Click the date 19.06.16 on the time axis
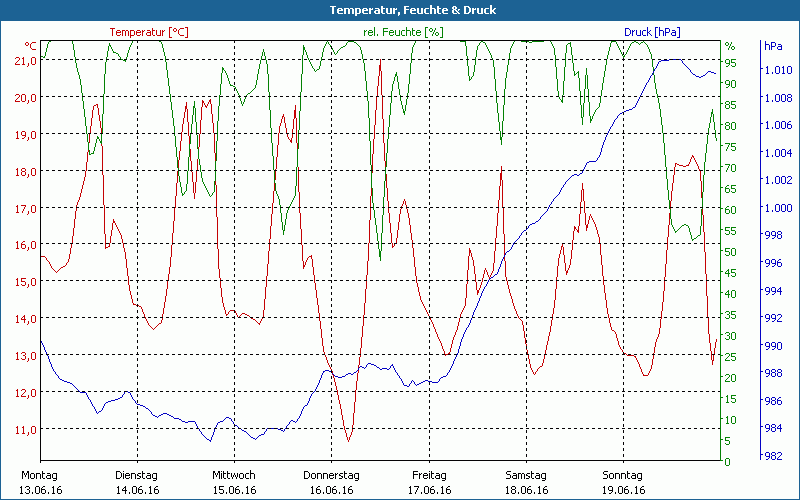800x500 pixels. click(623, 490)
